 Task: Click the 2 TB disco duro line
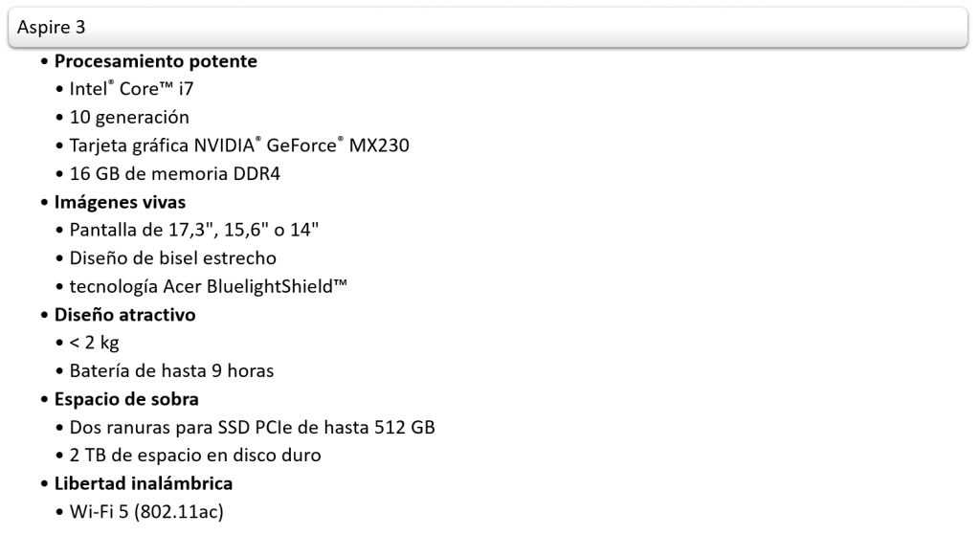click(x=195, y=456)
